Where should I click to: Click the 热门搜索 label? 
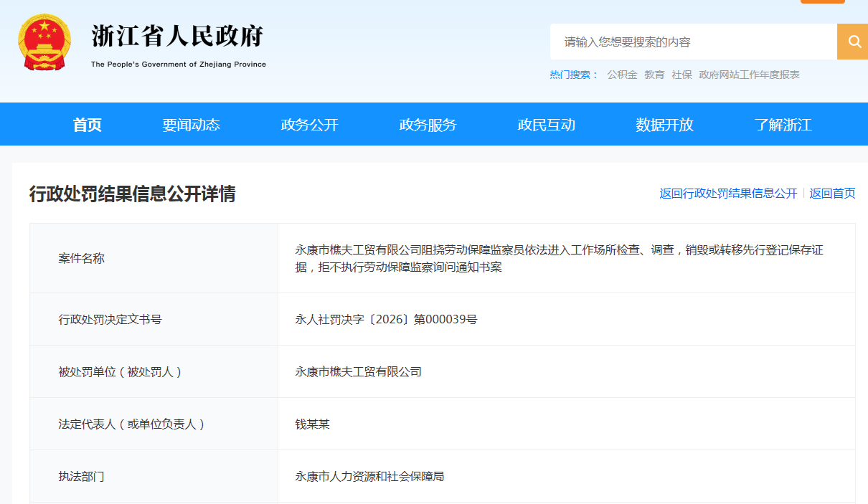[574, 75]
